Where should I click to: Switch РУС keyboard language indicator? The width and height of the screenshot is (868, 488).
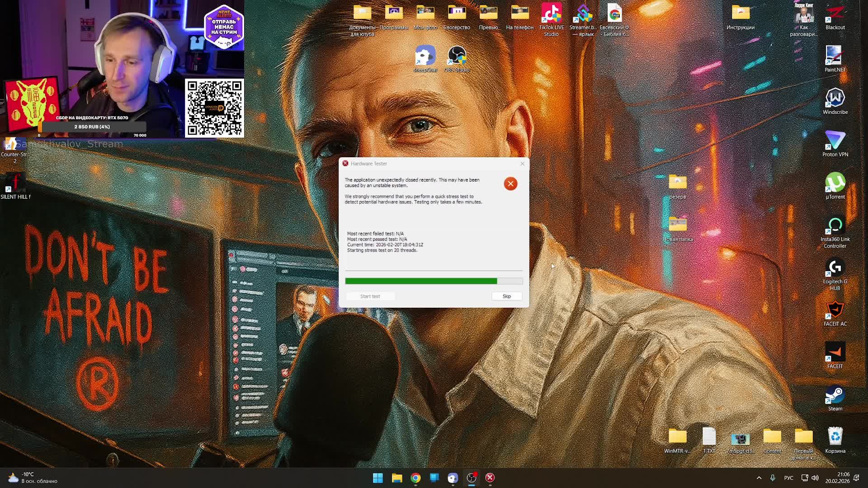788,478
